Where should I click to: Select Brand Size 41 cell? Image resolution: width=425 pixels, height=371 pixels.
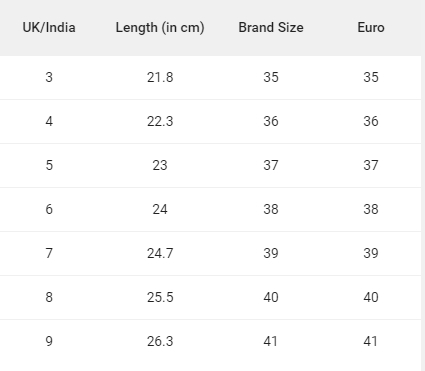click(x=271, y=341)
